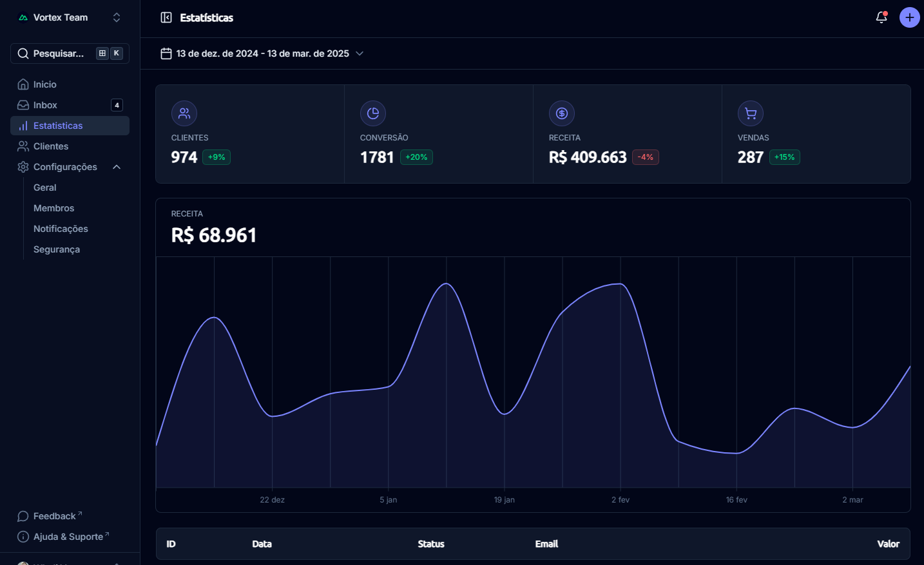Viewport: 924px width, 565px height.
Task: Click the Vendas shopping cart icon
Action: tap(751, 113)
